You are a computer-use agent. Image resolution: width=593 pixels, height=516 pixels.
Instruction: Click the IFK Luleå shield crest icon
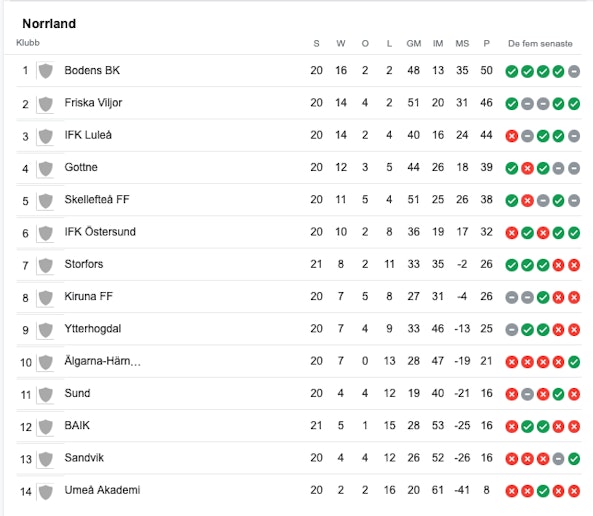tap(46, 136)
